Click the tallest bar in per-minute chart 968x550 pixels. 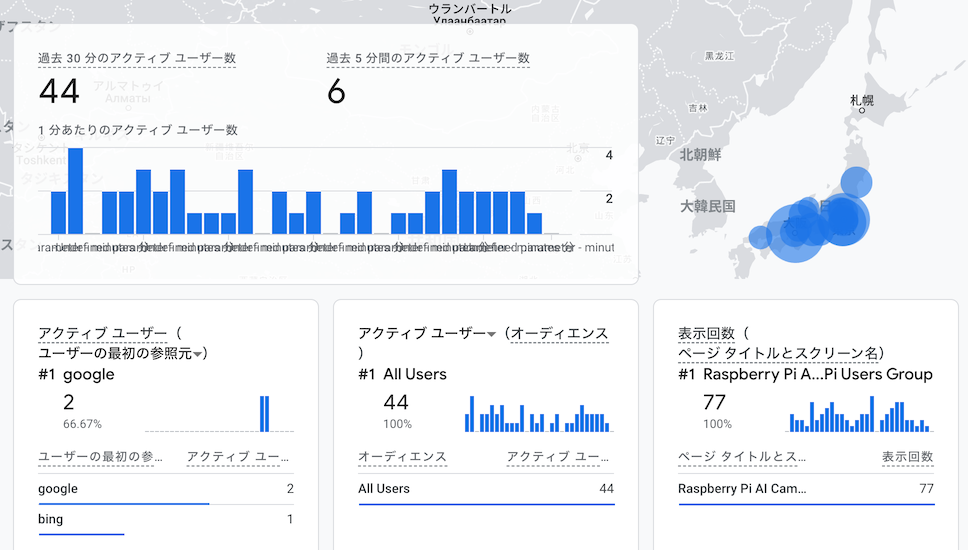(x=75, y=190)
